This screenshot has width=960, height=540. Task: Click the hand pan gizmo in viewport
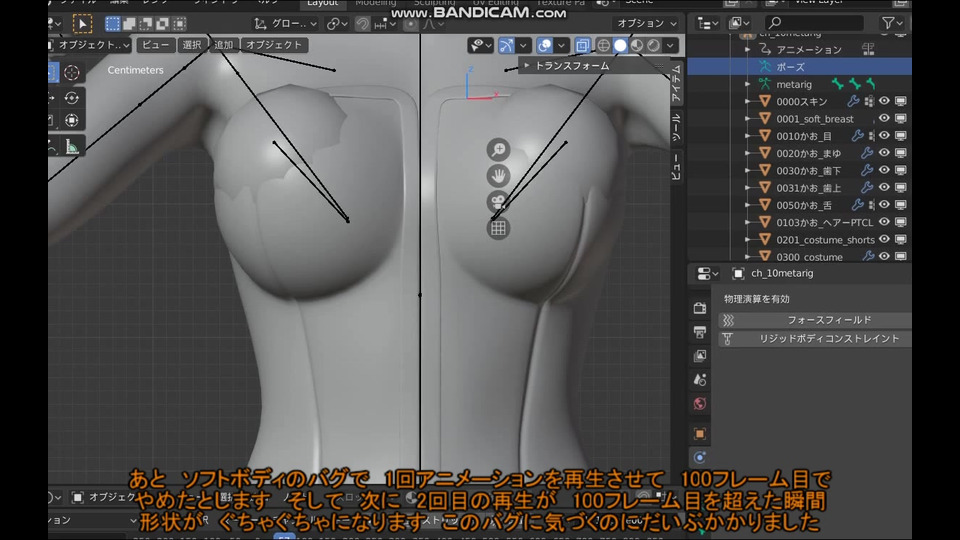tap(498, 176)
